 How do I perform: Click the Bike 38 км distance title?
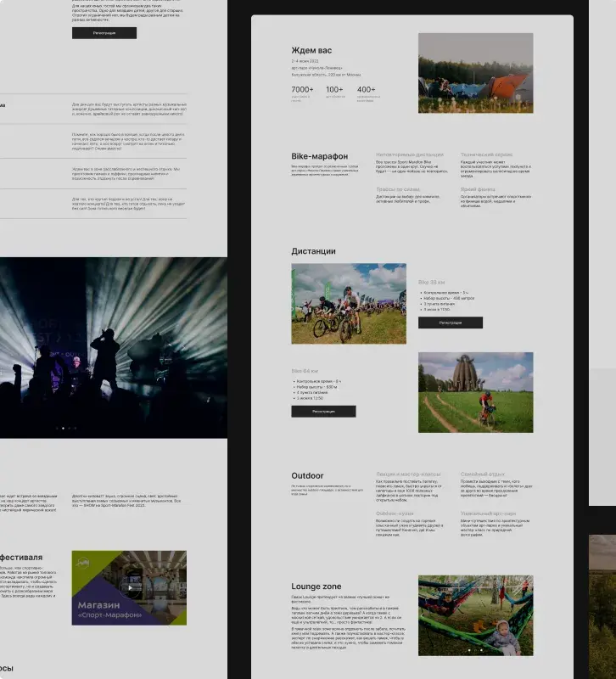[x=431, y=282]
